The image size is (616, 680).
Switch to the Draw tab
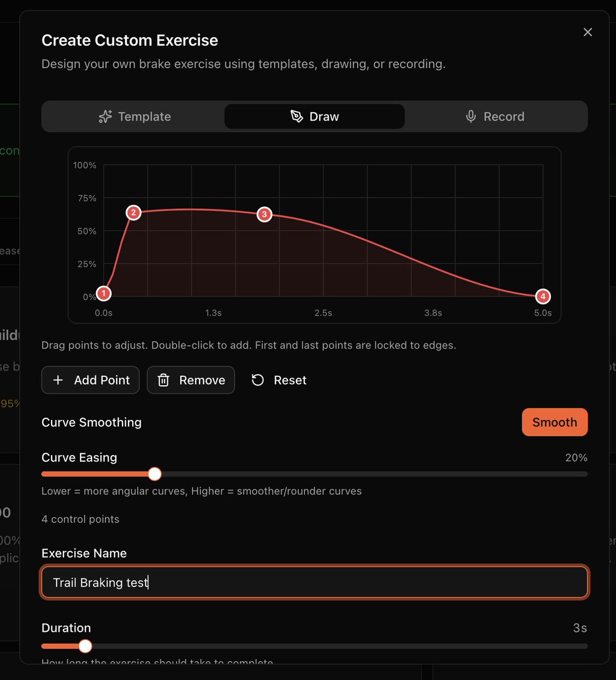click(315, 116)
